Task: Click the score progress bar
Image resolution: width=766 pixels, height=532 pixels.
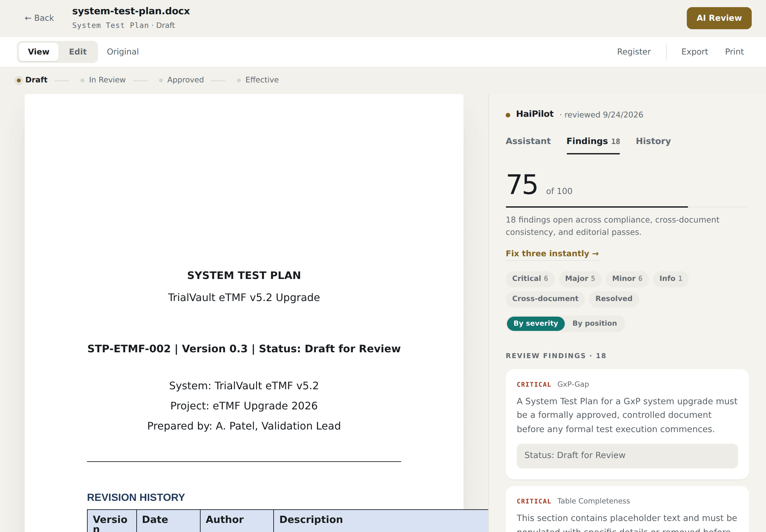Action: point(627,207)
